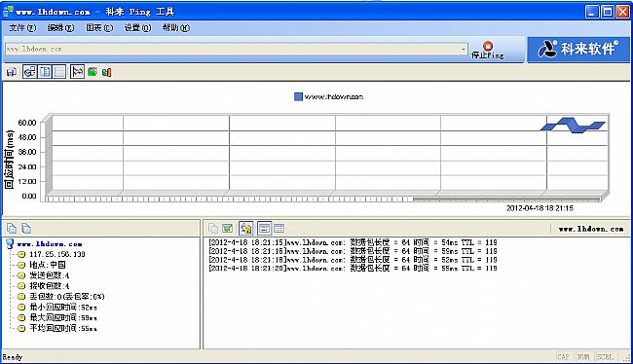This screenshot has width=633, height=364.
Task: Minimize the Ping tool window
Action: pos(592,12)
